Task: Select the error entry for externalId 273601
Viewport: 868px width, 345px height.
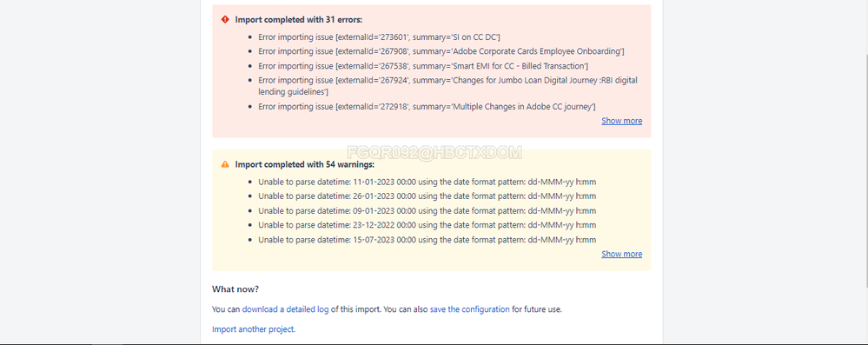Action: [x=379, y=37]
